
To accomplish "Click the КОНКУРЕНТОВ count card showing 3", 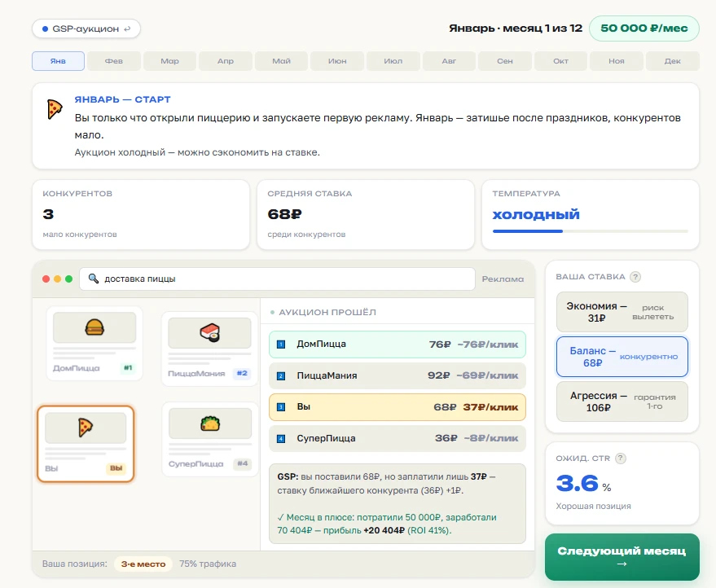I will click(141, 214).
